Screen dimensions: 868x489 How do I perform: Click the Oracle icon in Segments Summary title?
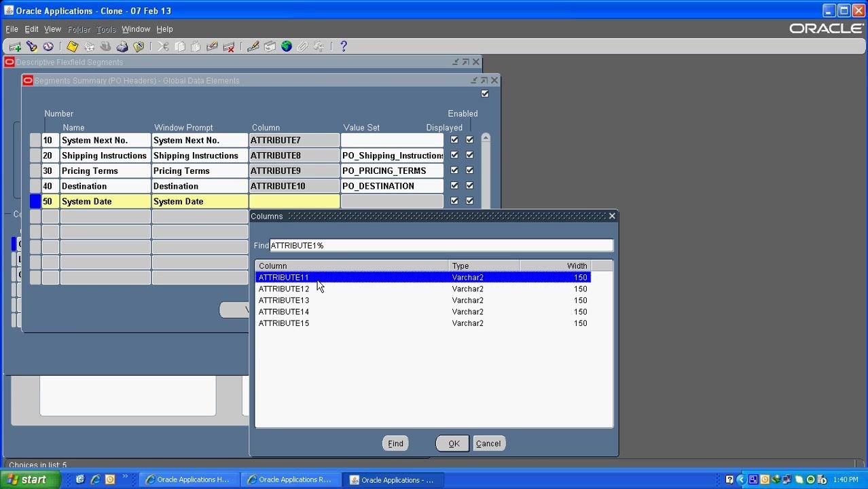tap(28, 80)
